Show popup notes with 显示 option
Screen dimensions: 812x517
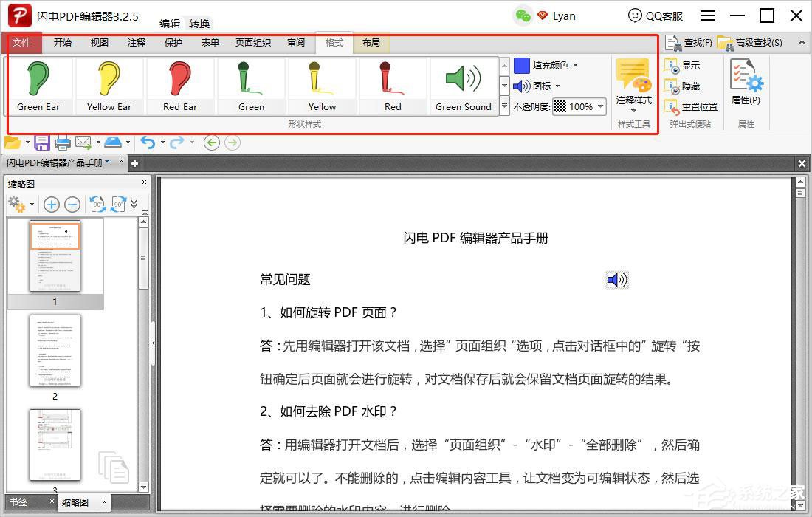click(x=692, y=66)
